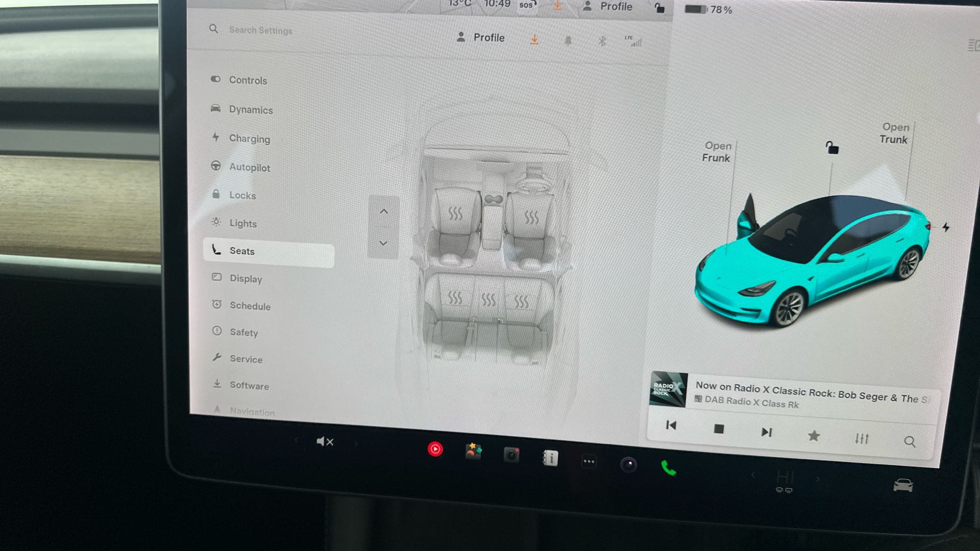Tap Open Trunk
Screen dimensions: 980x551
[894, 133]
